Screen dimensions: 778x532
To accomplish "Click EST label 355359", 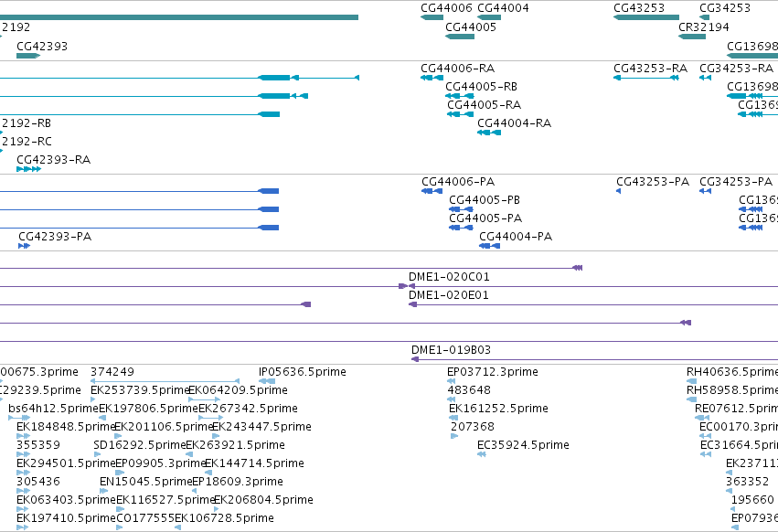I will (x=38, y=445).
